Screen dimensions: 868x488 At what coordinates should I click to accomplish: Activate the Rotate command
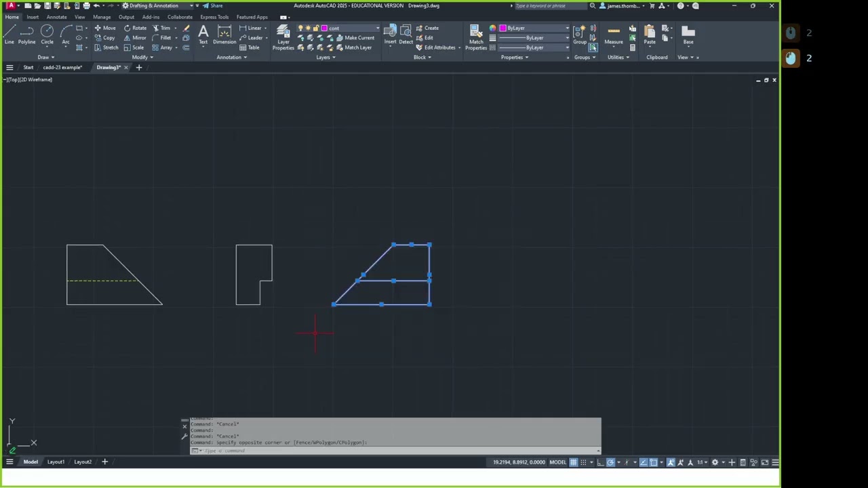(135, 28)
